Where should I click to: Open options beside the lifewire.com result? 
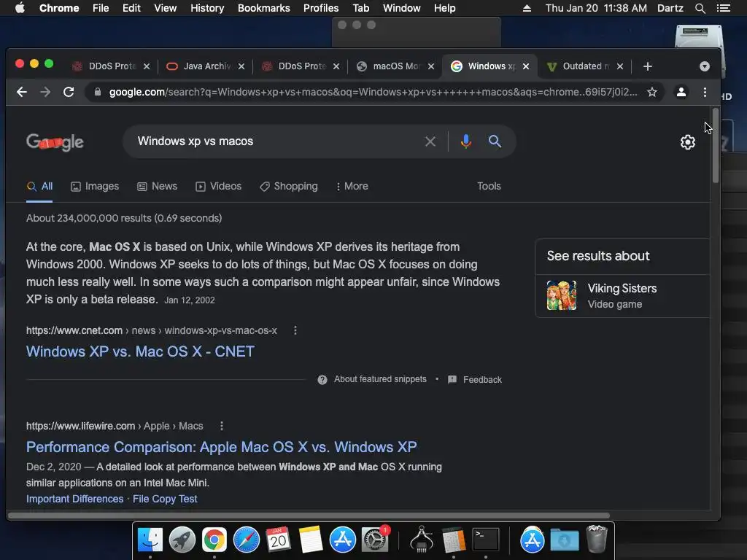click(x=222, y=426)
